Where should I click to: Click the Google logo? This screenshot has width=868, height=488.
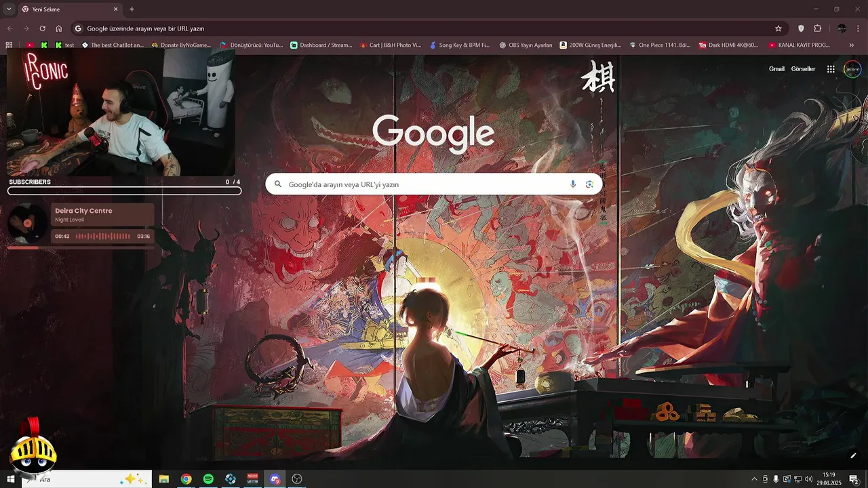(433, 133)
